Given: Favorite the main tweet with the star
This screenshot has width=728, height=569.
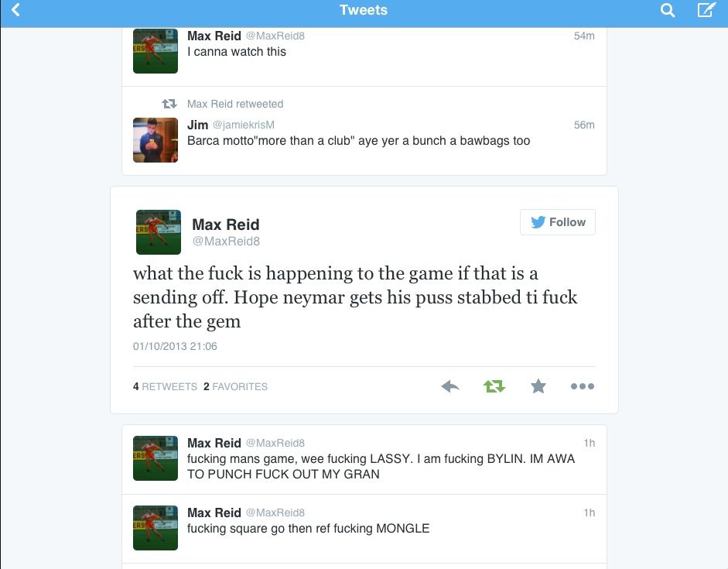Looking at the screenshot, I should [538, 386].
